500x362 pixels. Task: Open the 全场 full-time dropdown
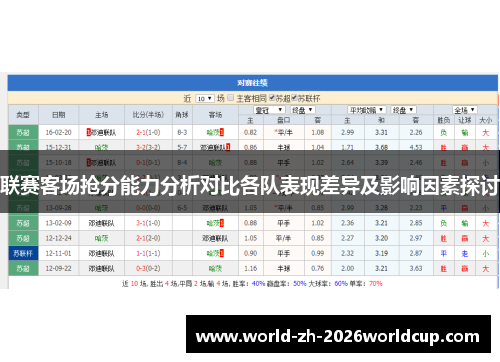tap(465, 110)
